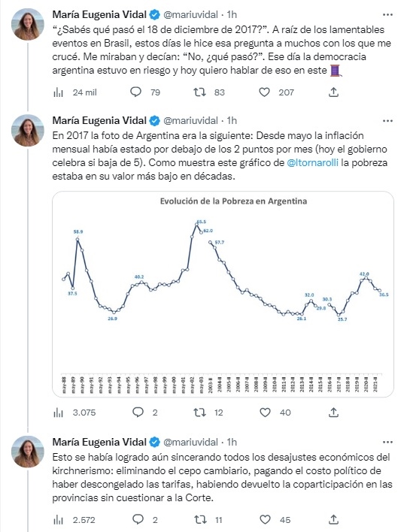Open more options menu on first tweet

(387, 15)
